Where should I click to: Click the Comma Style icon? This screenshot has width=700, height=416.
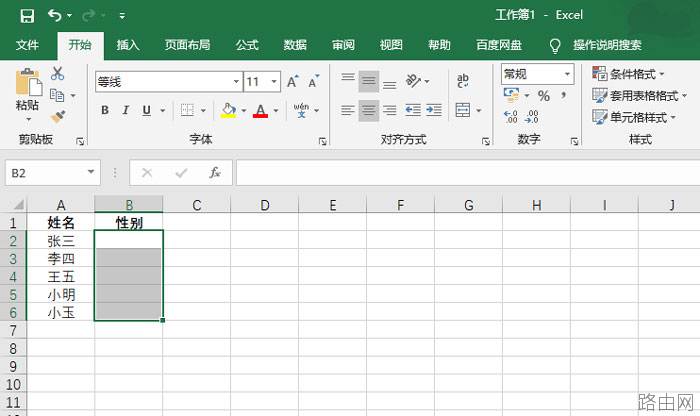564,96
